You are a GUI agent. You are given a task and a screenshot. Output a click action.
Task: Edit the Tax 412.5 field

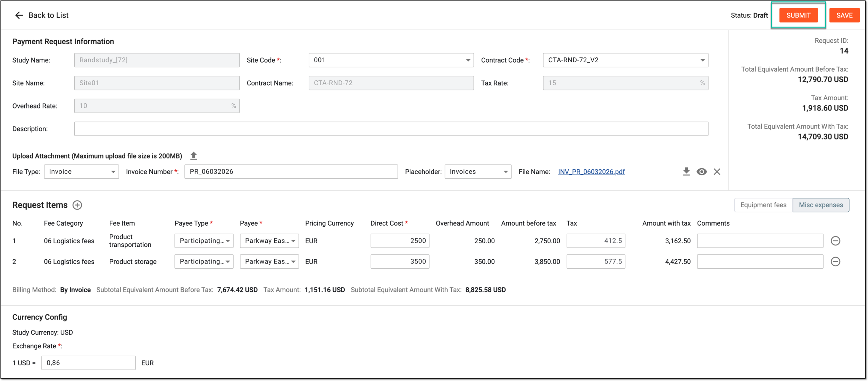tap(596, 241)
